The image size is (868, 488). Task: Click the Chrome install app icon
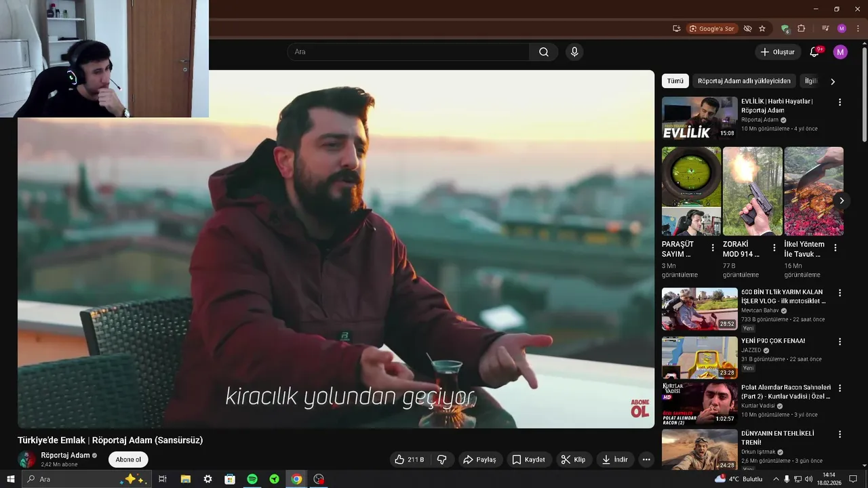676,28
